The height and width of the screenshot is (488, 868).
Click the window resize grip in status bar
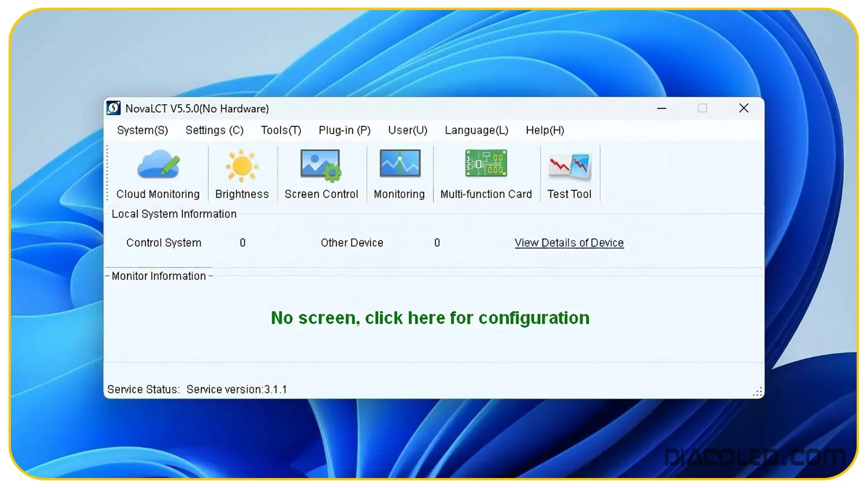pos(758,392)
